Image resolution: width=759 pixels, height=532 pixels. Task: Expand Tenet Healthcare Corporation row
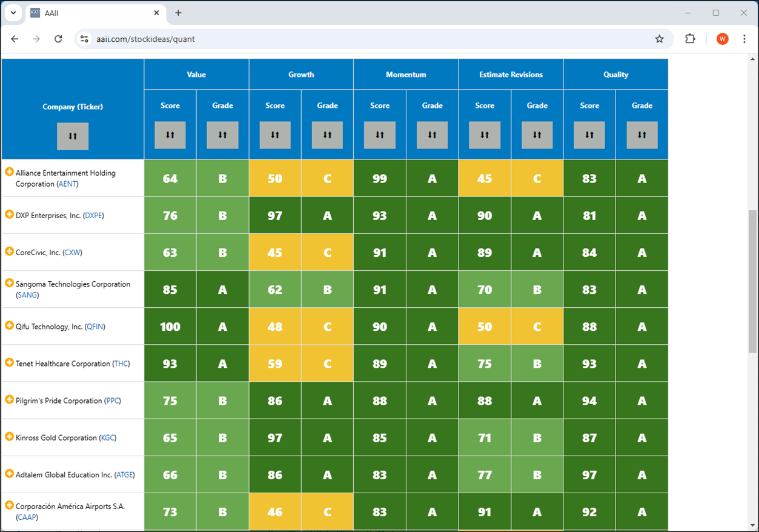point(9,362)
